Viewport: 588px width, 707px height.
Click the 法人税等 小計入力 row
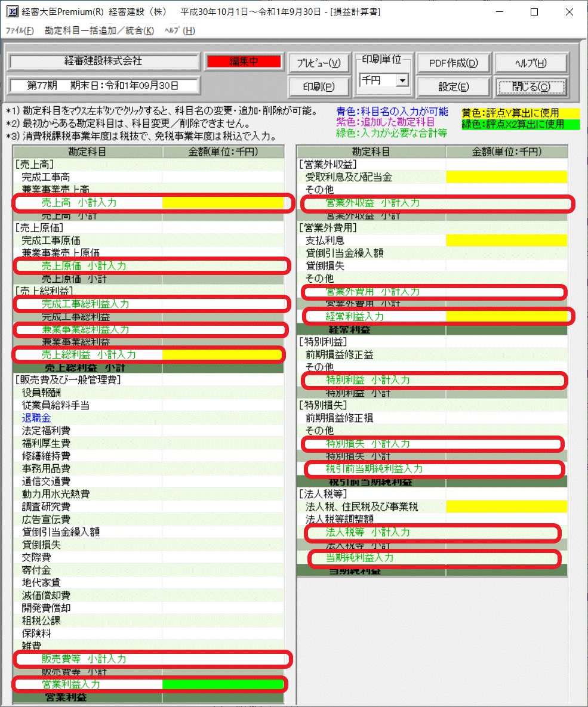tap(432, 532)
